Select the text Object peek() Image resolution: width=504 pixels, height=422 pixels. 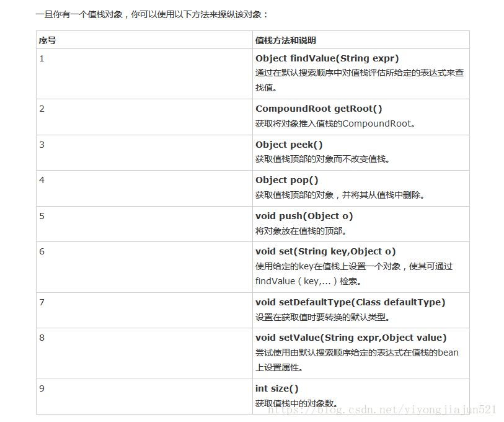click(x=289, y=145)
